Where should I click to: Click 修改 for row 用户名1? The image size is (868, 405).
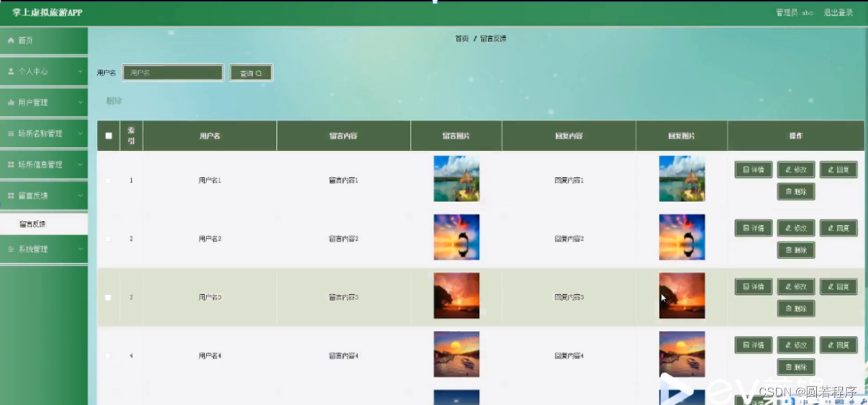coord(796,170)
